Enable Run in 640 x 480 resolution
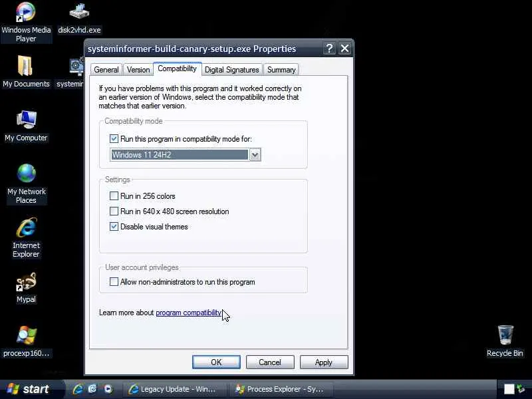This screenshot has height=399, width=532. (x=114, y=211)
